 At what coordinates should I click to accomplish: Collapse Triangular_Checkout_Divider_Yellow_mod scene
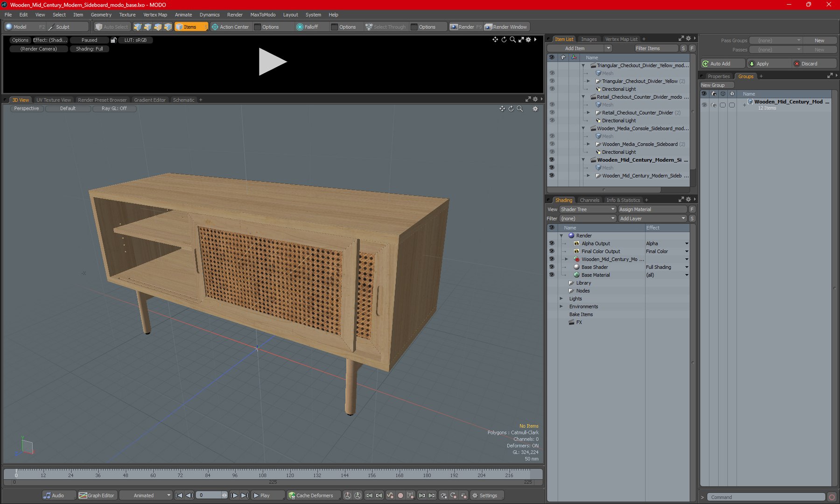coord(583,66)
